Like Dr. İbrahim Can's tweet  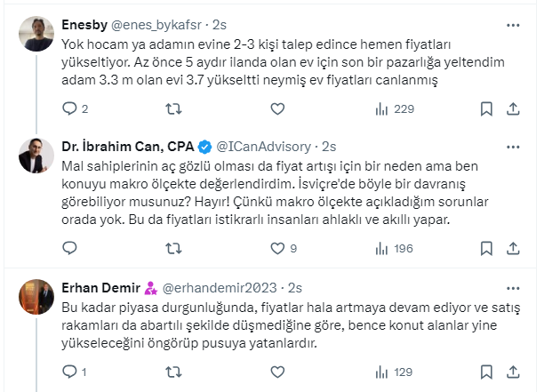(x=277, y=248)
